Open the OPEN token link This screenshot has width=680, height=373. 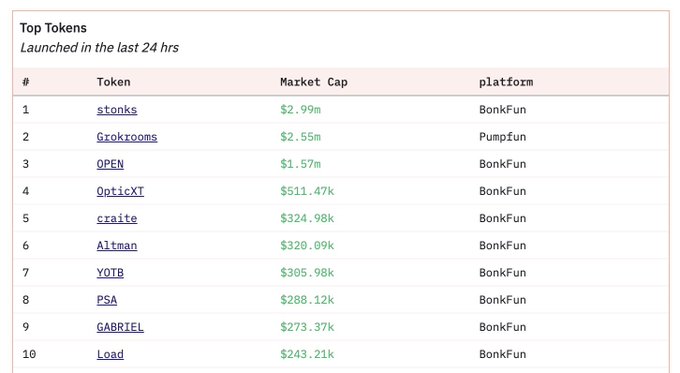click(x=110, y=164)
